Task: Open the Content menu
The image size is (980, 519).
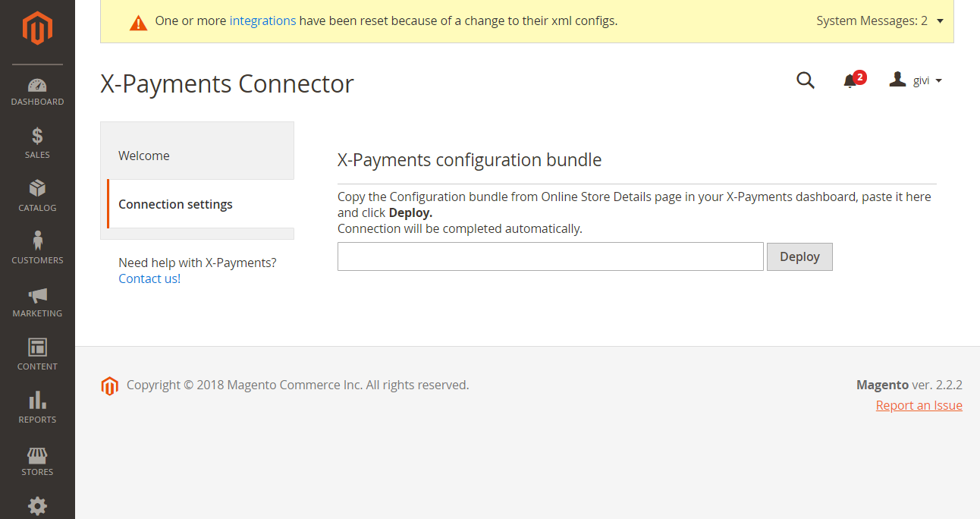Action: [37, 355]
